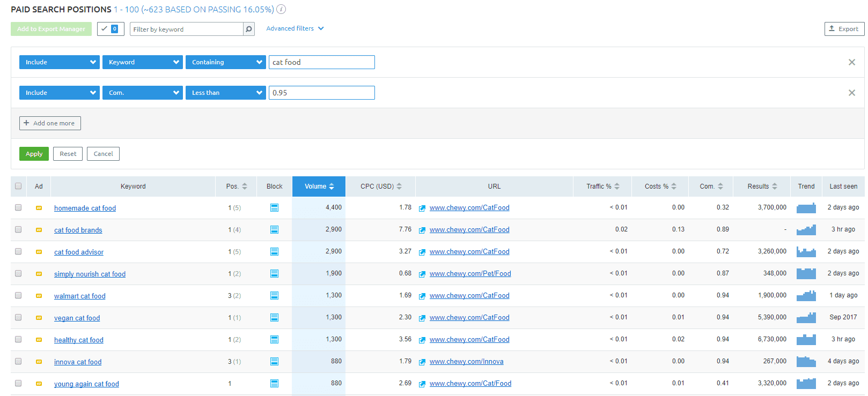Sort the table by Volume column
The height and width of the screenshot is (396, 868).
pyautogui.click(x=319, y=186)
